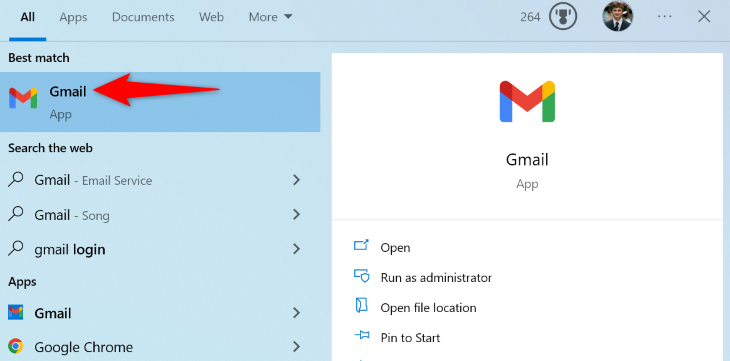This screenshot has height=361, width=730.
Task: Close the search panel
Action: [704, 17]
